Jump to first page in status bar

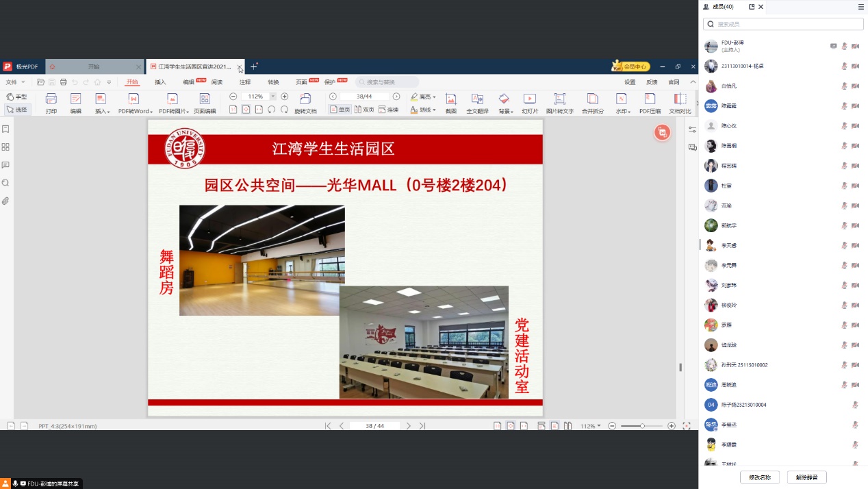tap(328, 426)
